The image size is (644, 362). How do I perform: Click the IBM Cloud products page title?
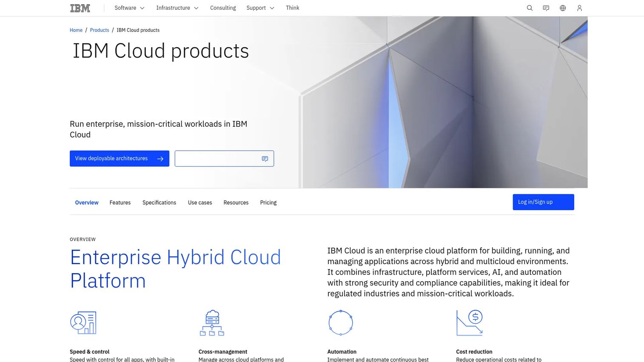pos(160,51)
